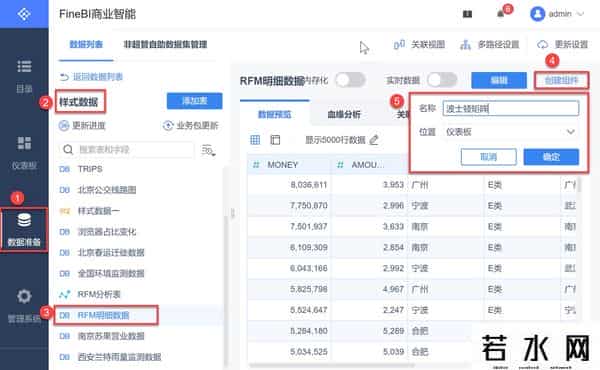Toggle the 实时数据 real-time data switch
This screenshot has width=600, height=370.
tap(442, 80)
